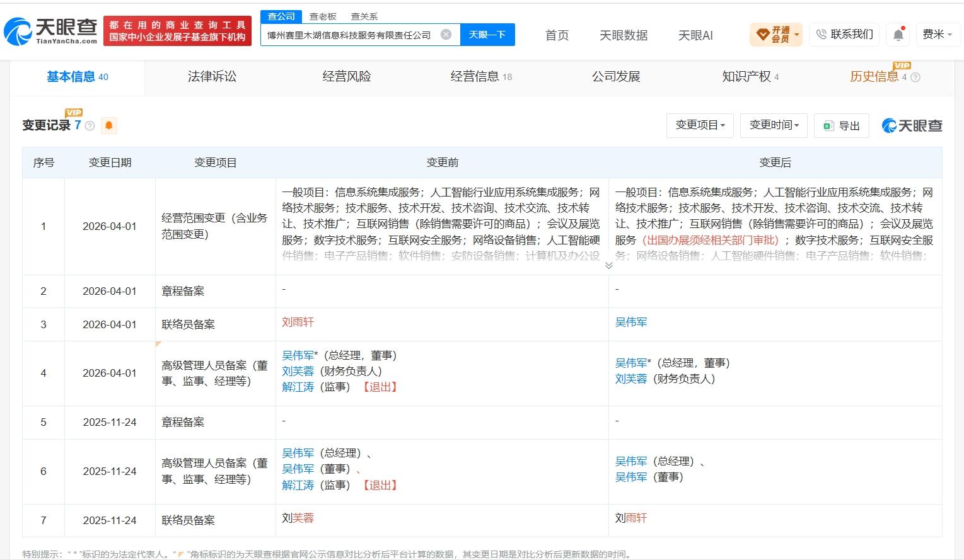
Task: Open the 变更项目 filter dropdown
Action: pos(700,125)
